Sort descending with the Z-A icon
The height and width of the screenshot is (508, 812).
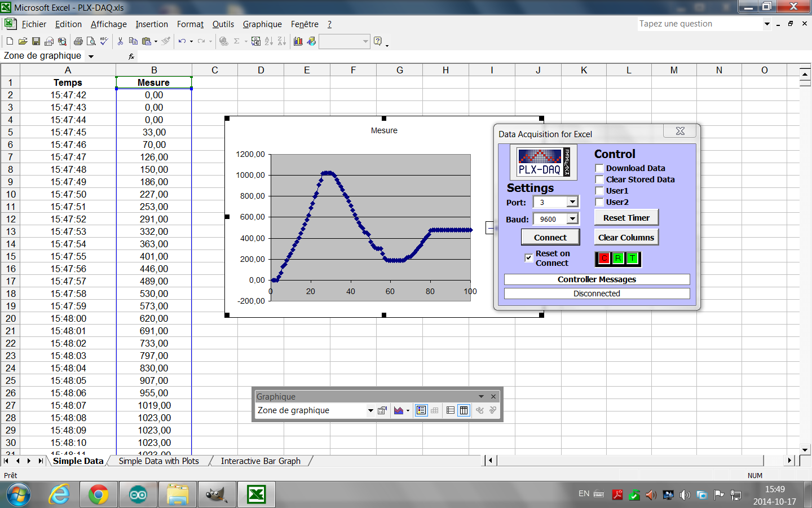(x=281, y=41)
